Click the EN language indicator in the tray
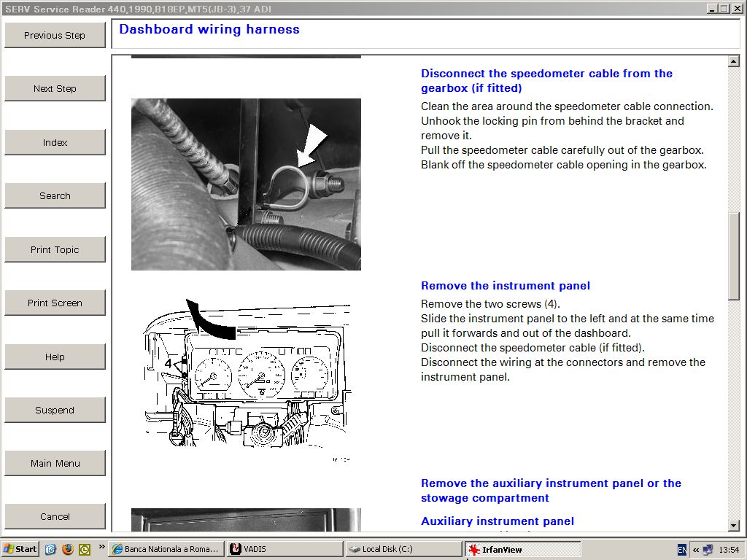This screenshot has width=747, height=560. pos(682,550)
